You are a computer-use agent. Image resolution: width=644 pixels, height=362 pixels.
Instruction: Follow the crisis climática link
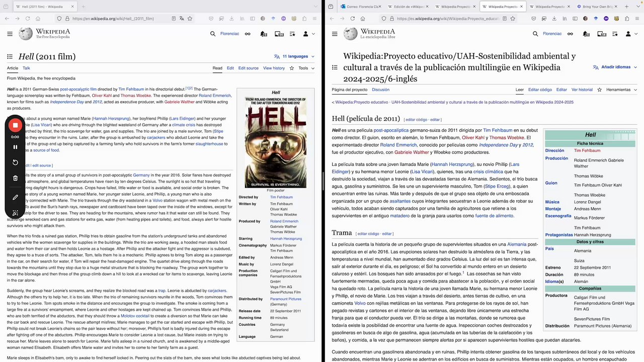click(x=489, y=171)
